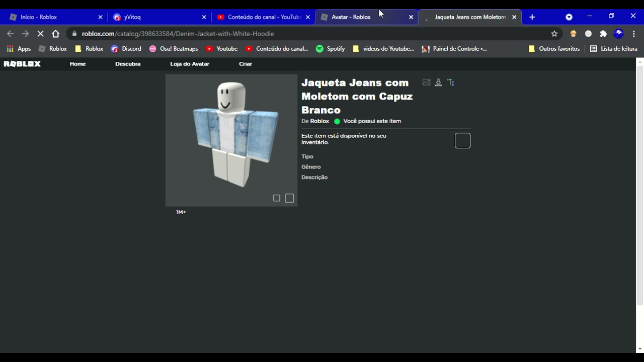Click the browser forward arrow

point(26,34)
